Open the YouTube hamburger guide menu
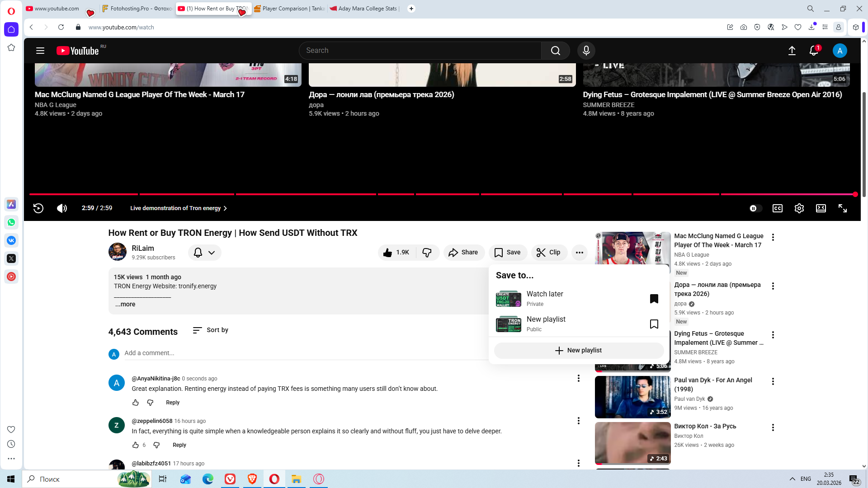This screenshot has height=488, width=868. click(40, 51)
